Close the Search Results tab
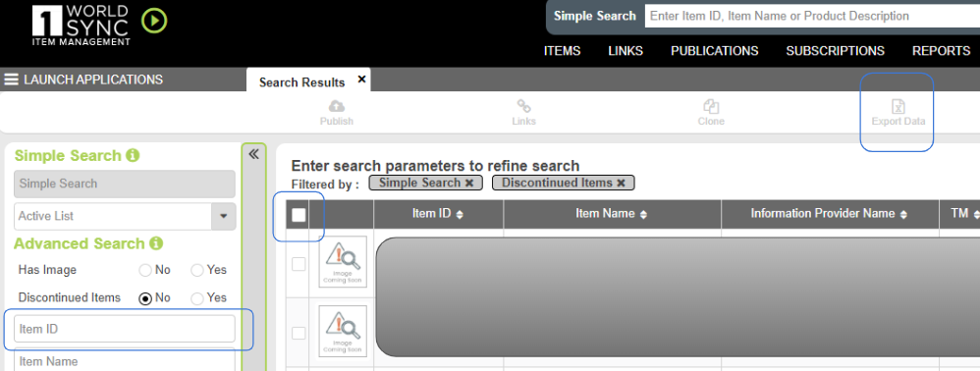The width and height of the screenshot is (980, 371). (x=361, y=79)
